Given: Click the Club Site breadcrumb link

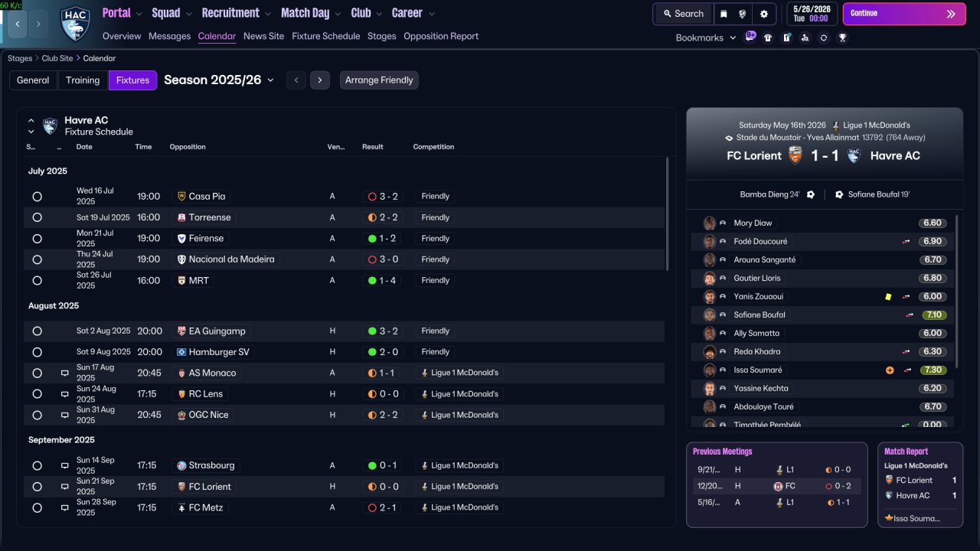Looking at the screenshot, I should pos(57,58).
